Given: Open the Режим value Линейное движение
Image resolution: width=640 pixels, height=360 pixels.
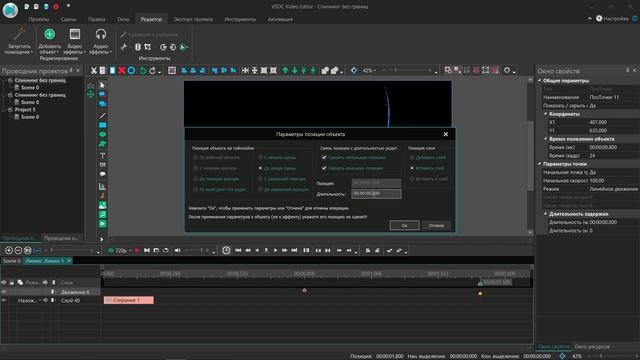Looking at the screenshot, I should [613, 189].
